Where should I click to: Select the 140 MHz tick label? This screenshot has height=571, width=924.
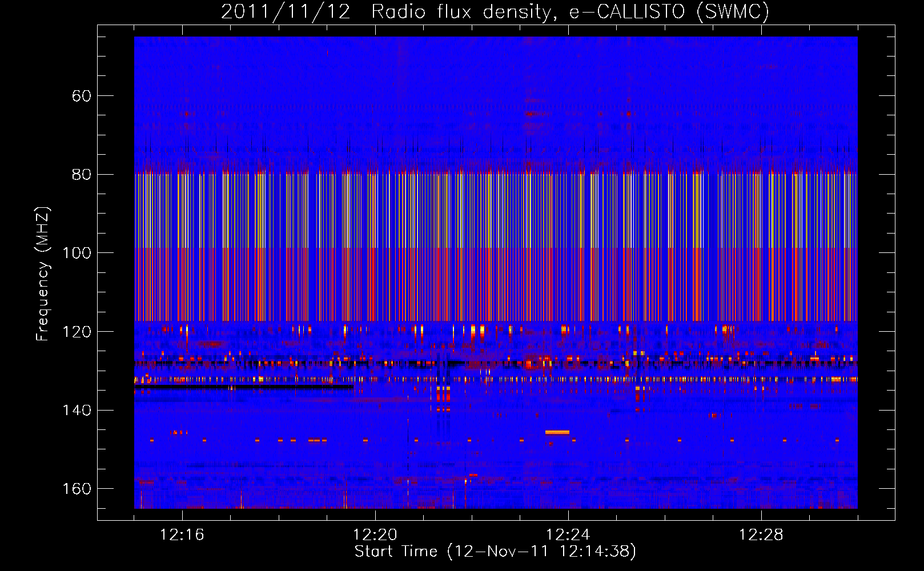coord(77,411)
